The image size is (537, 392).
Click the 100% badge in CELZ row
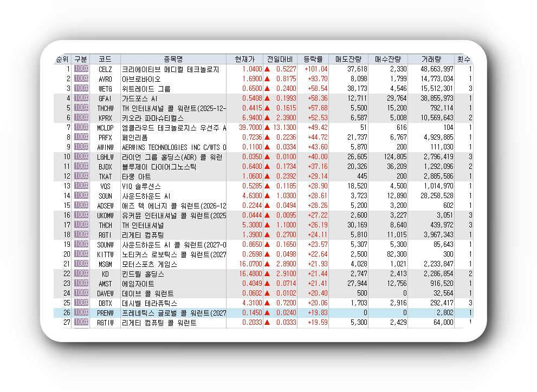click(x=81, y=69)
